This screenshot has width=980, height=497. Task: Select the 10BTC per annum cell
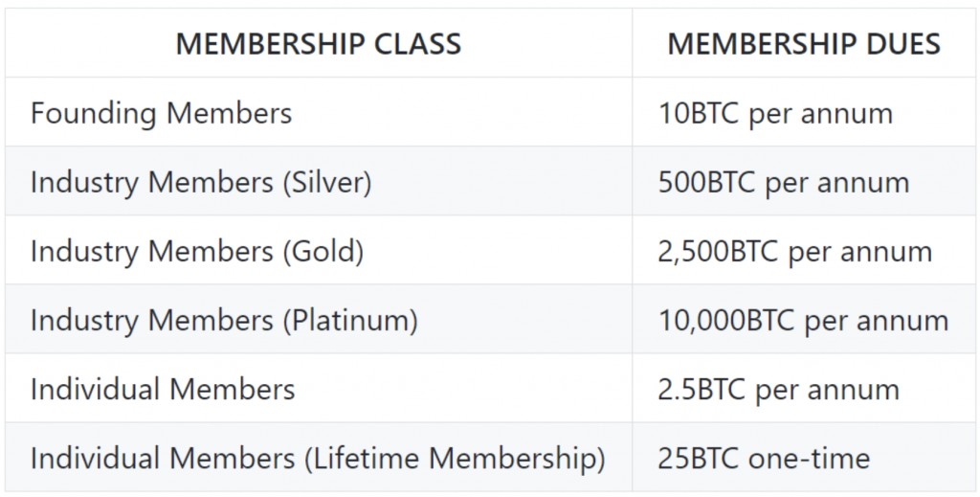[775, 113]
